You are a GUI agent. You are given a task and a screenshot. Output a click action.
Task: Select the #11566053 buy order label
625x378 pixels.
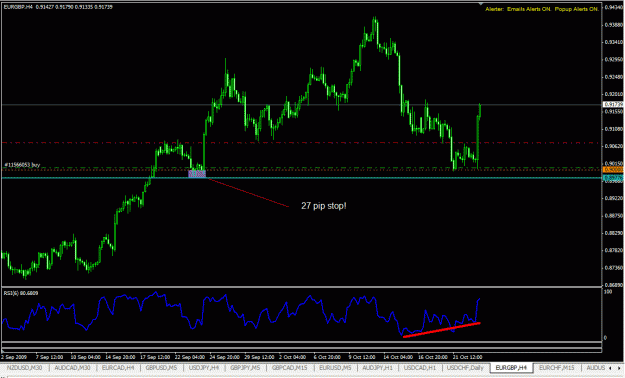[22, 165]
